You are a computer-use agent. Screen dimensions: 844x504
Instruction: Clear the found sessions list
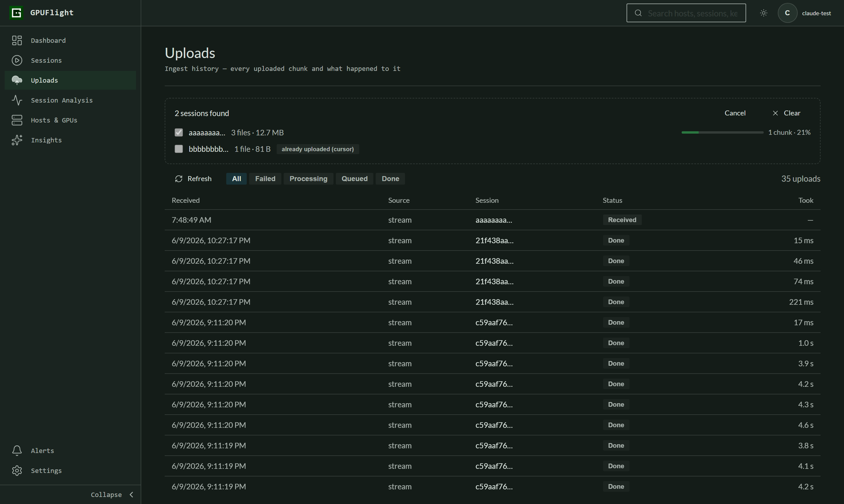[786, 113]
